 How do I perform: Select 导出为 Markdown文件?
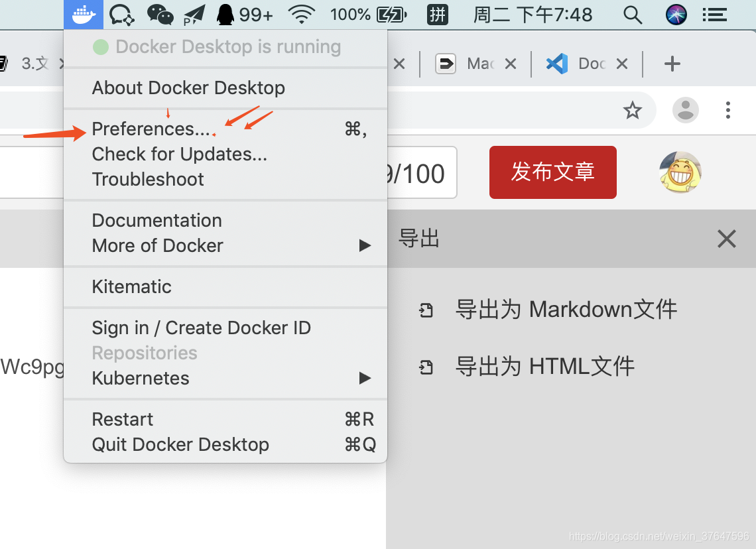566,309
